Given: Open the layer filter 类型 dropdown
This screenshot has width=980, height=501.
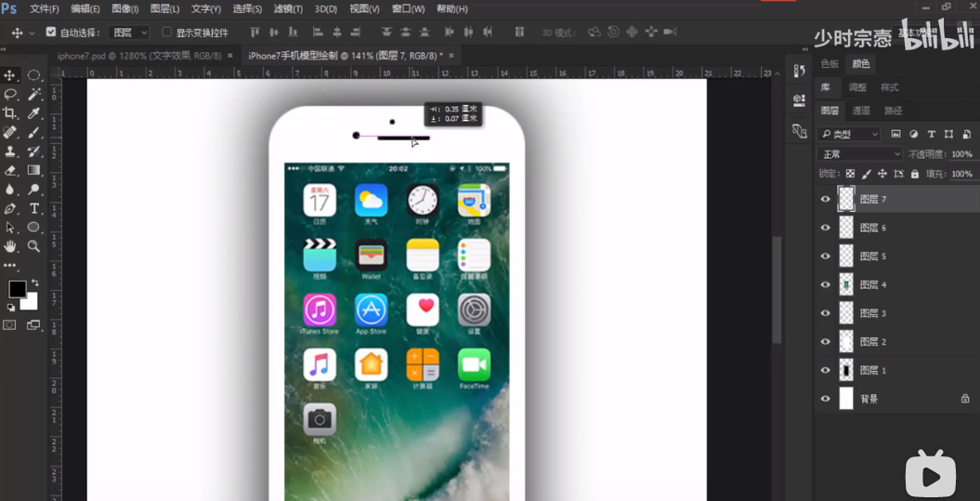Looking at the screenshot, I should pyautogui.click(x=849, y=134).
